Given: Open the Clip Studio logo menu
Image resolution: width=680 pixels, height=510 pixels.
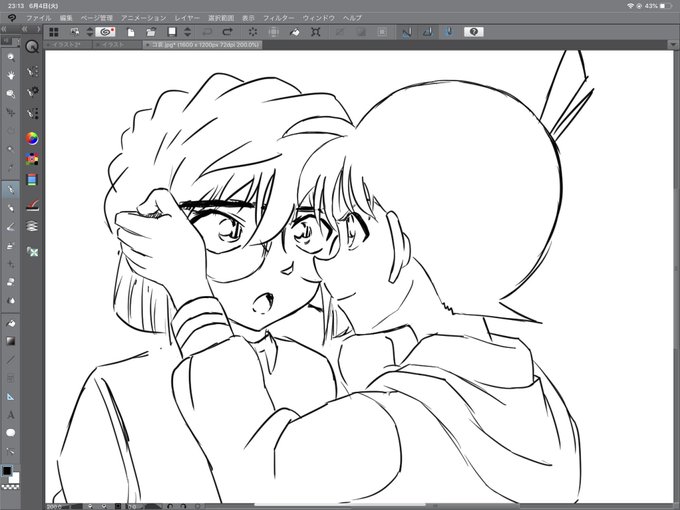Looking at the screenshot, I should 11,18.
